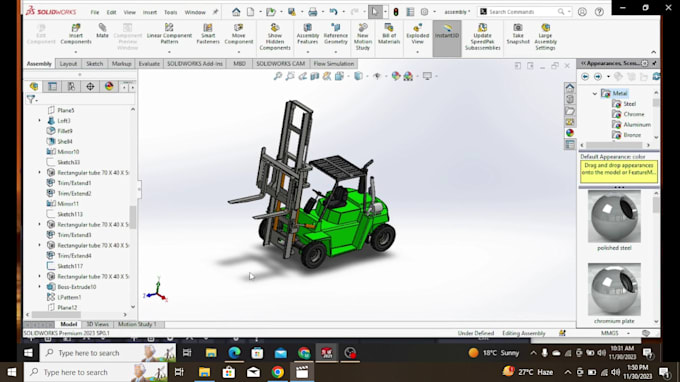Open the DisplayManager color ball tab

coord(109,86)
